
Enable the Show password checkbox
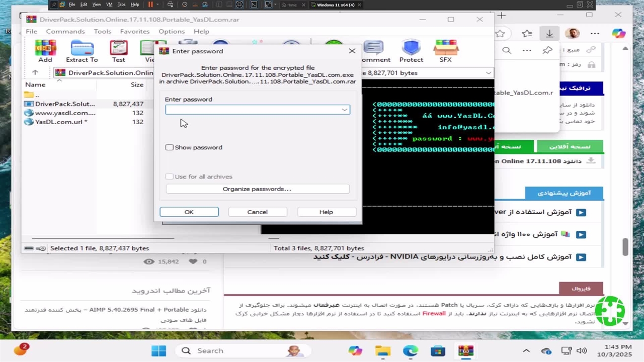click(x=170, y=147)
